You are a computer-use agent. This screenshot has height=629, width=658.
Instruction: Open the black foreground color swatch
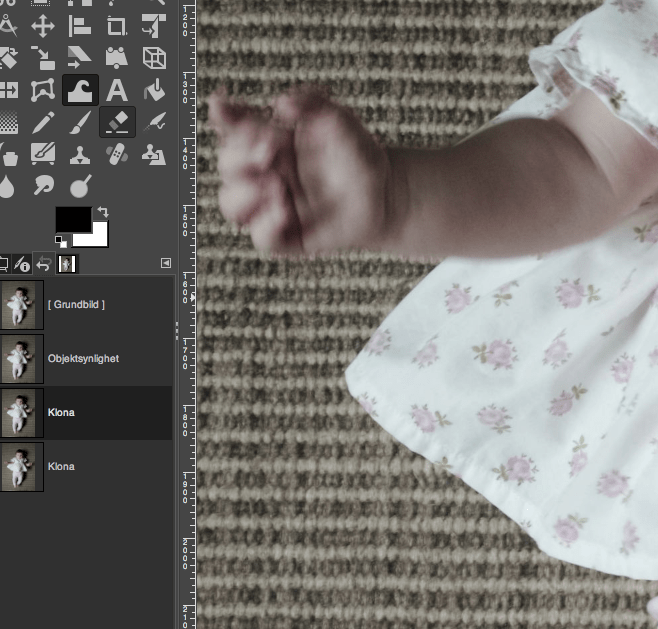tap(72, 221)
